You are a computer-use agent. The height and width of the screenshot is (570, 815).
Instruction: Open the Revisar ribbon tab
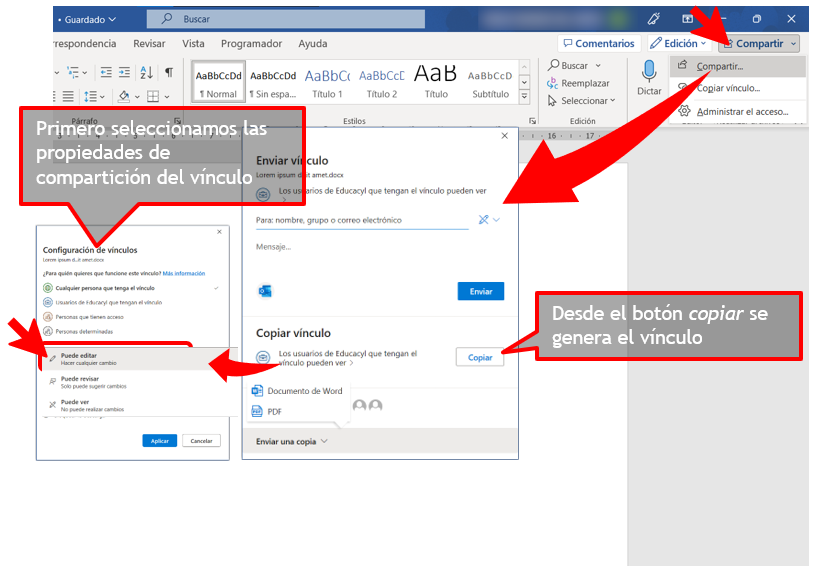tap(149, 44)
